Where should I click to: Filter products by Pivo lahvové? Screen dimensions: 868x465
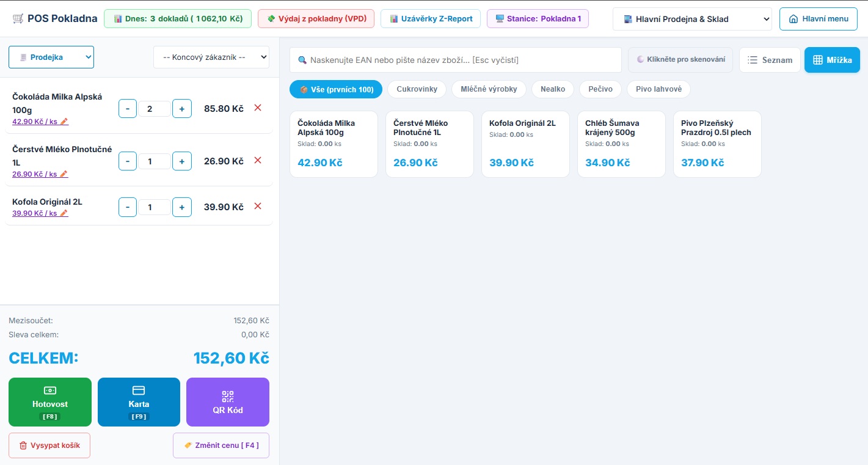tap(658, 89)
